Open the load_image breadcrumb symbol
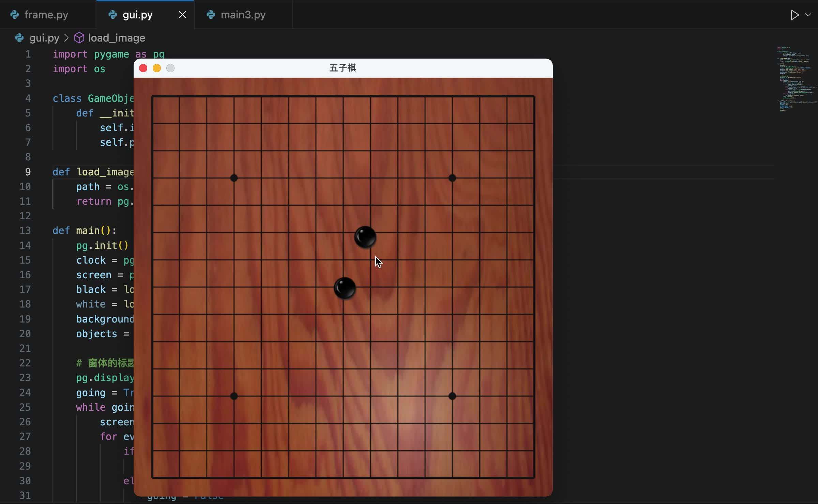Viewport: 818px width, 504px height. click(116, 38)
